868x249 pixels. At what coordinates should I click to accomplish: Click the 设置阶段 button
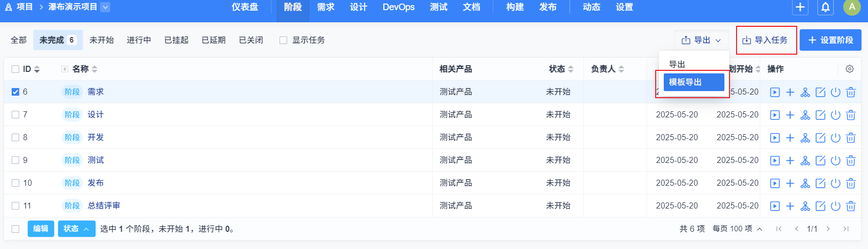point(831,40)
